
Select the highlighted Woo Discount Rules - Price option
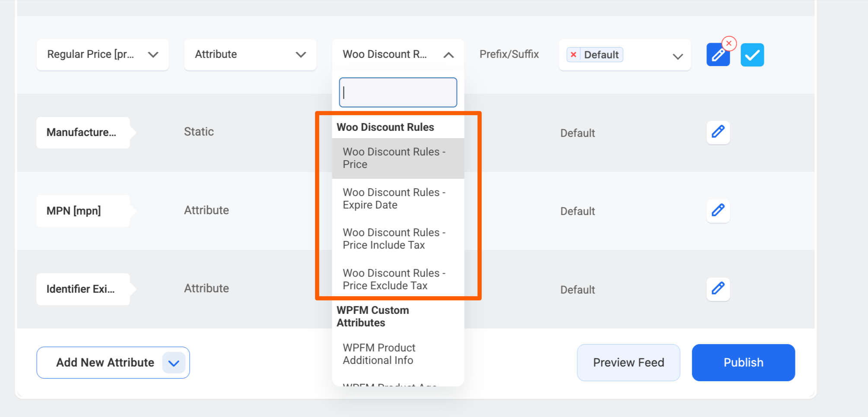(x=394, y=158)
